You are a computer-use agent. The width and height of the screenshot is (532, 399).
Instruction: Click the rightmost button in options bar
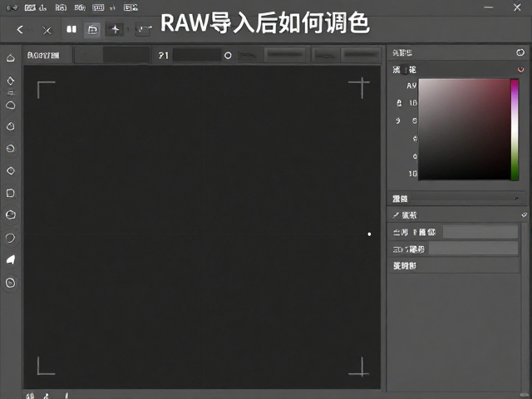[x=361, y=55]
